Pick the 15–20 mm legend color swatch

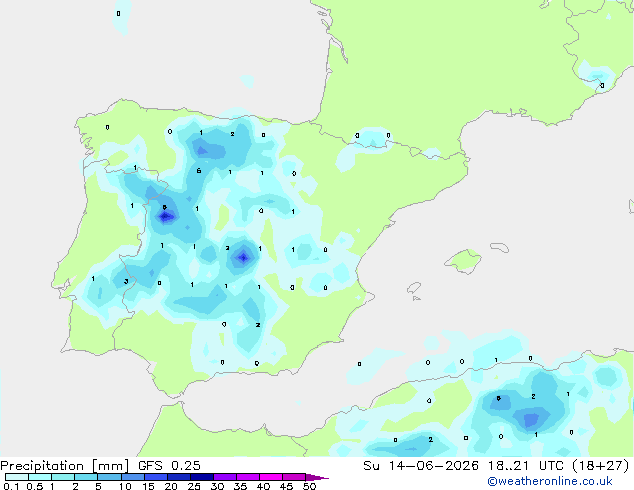(156, 477)
